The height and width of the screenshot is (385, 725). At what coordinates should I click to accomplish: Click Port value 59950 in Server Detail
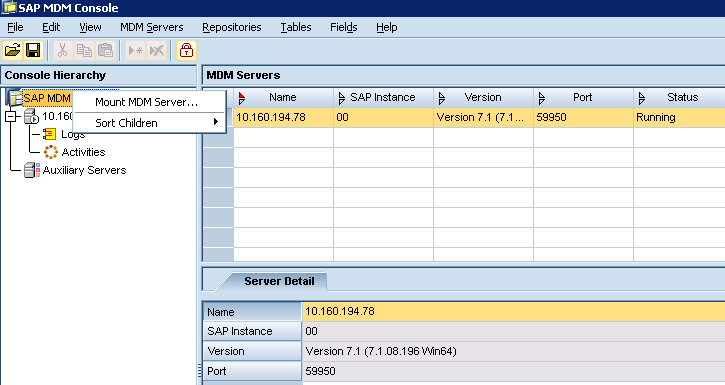513,371
